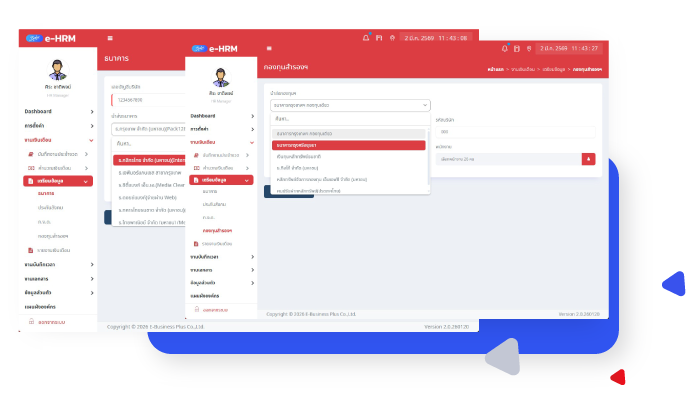Click ค้นหา search box in front dropdown

click(x=350, y=119)
